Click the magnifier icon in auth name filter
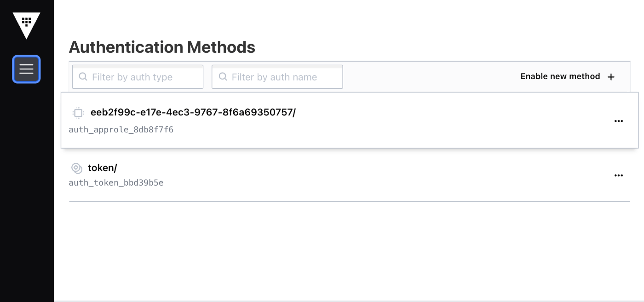This screenshot has width=644, height=302. pyautogui.click(x=223, y=77)
